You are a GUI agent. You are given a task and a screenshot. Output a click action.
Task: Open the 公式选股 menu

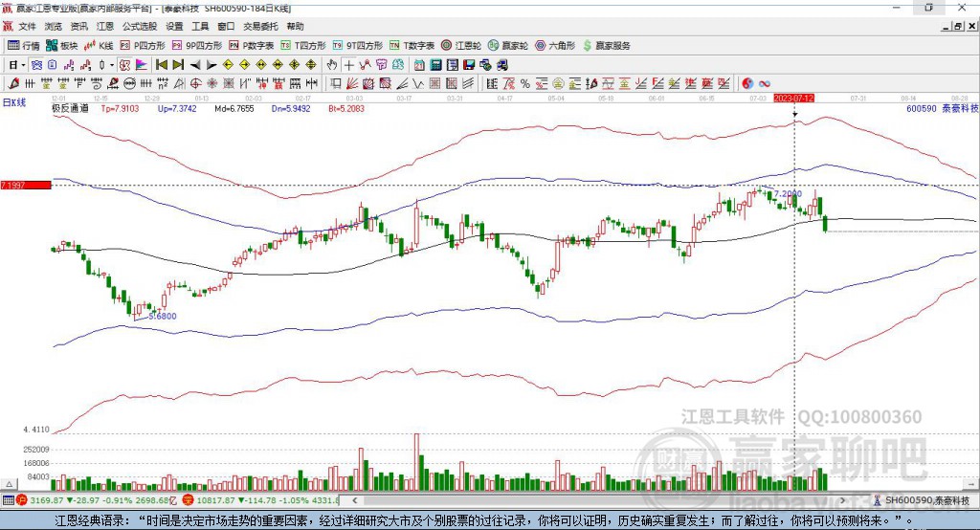pyautogui.click(x=140, y=26)
